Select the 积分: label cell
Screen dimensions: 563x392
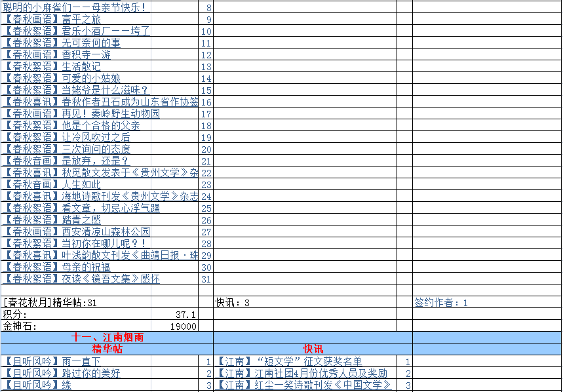pos(76,315)
